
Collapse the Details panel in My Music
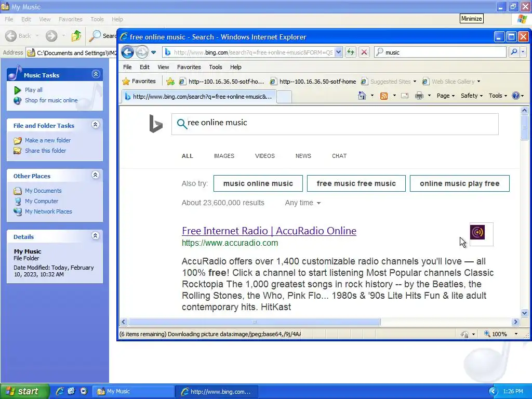[x=96, y=235]
